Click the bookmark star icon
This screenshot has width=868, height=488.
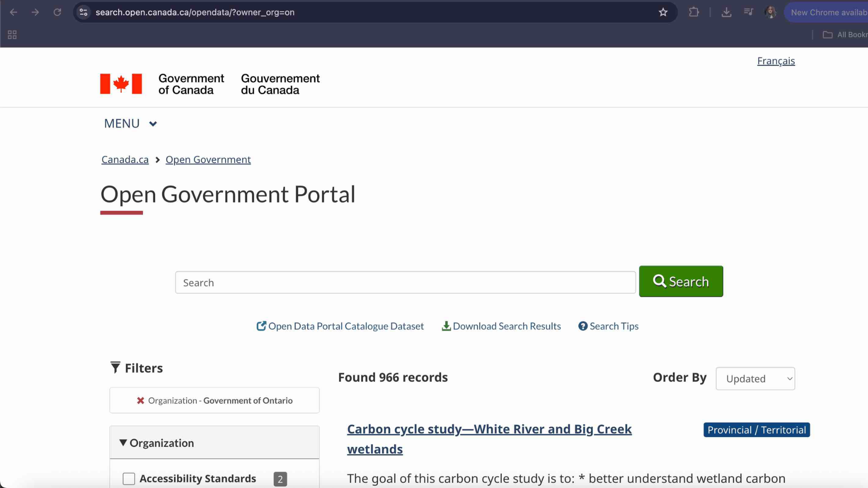(663, 12)
